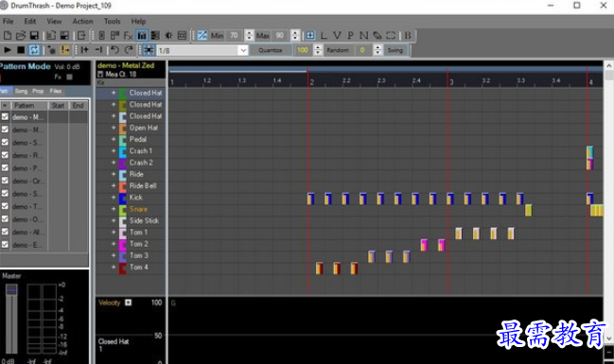This screenshot has width=614, height=364.
Task: Select the L tool in the toolbar
Action: [324, 36]
